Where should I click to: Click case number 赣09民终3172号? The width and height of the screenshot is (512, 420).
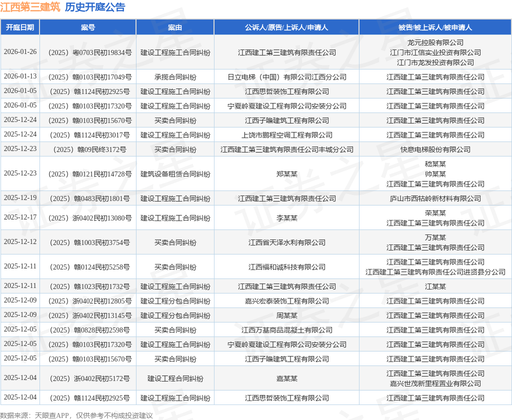(90, 149)
